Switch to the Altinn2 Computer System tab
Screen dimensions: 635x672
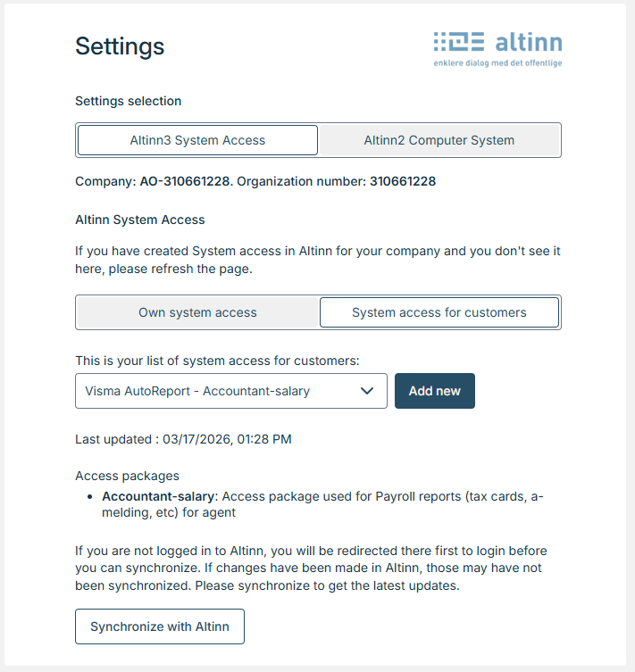[439, 140]
